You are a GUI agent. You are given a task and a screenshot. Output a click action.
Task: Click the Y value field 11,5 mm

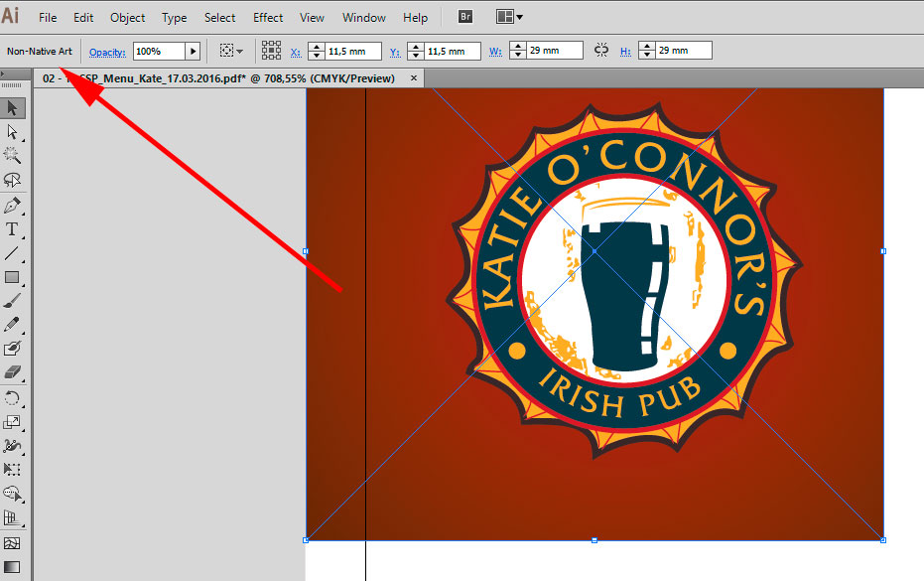pos(452,52)
